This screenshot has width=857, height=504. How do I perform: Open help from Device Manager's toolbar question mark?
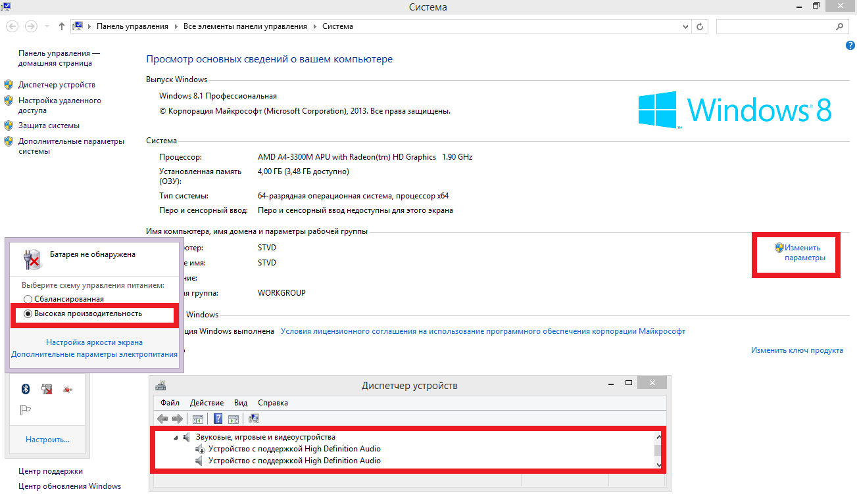218,419
